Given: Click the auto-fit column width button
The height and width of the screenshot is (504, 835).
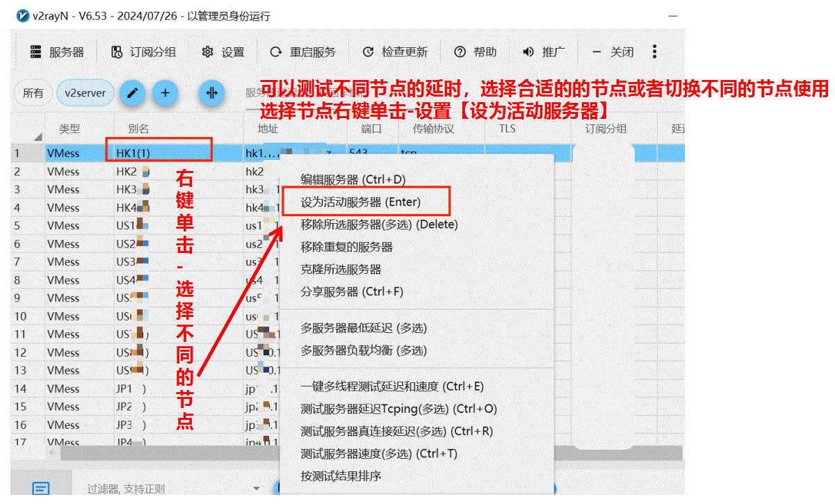Looking at the screenshot, I should pyautogui.click(x=212, y=92).
